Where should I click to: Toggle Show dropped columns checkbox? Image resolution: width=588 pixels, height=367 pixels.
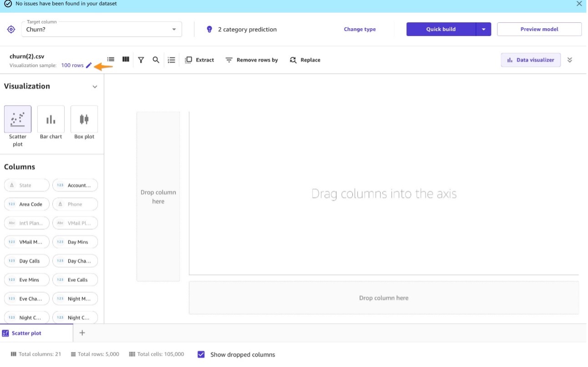click(x=201, y=355)
